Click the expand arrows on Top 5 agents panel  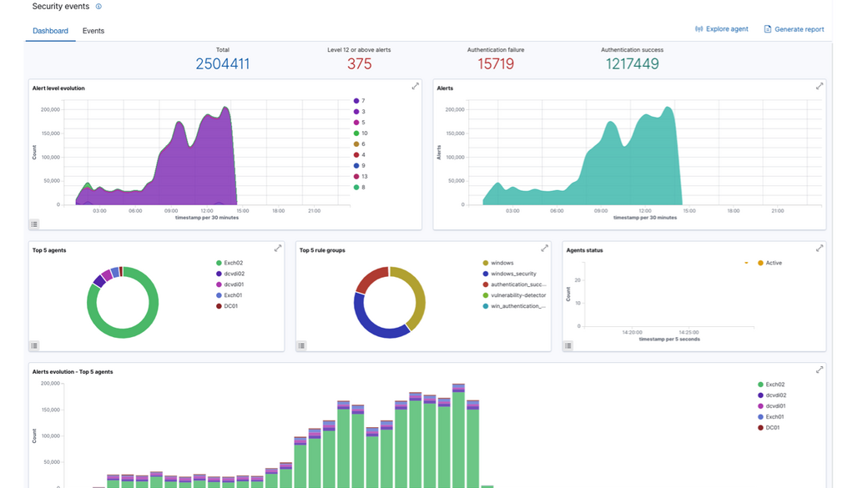(276, 247)
